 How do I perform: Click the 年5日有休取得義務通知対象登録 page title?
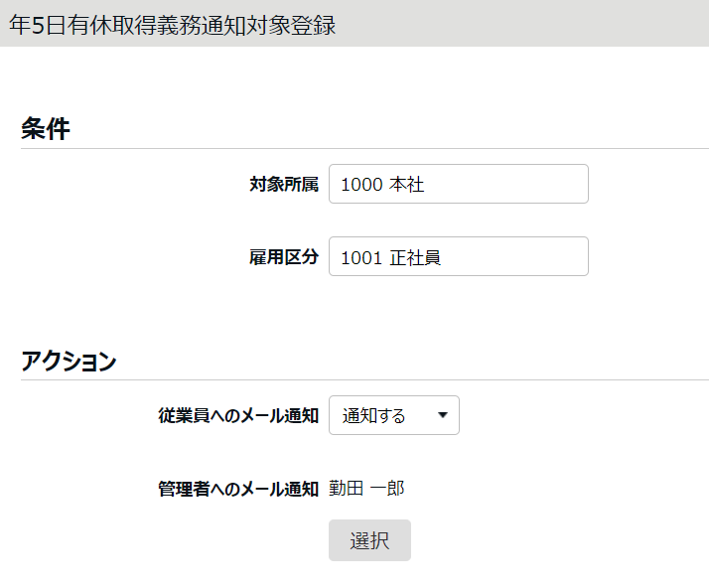pos(173,25)
